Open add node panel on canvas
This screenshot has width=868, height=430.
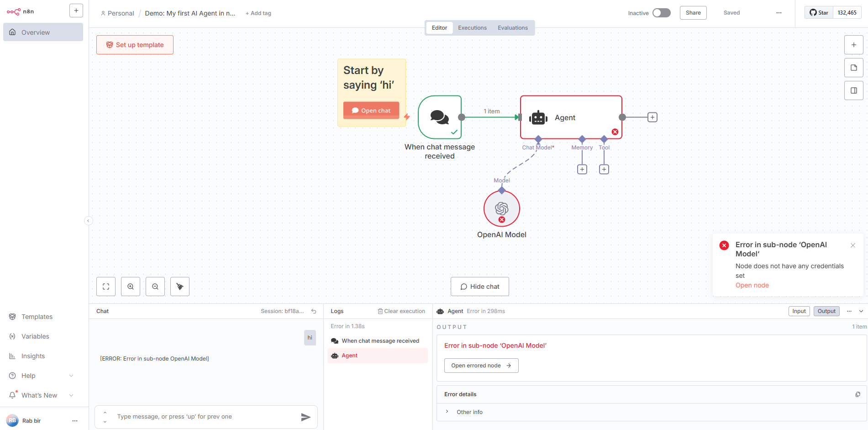pyautogui.click(x=854, y=45)
